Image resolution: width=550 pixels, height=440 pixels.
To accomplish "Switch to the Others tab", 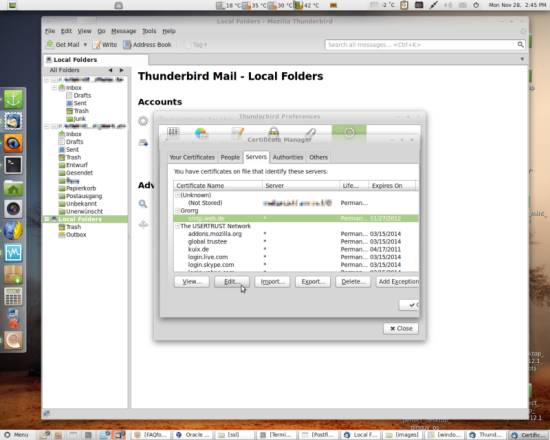I will click(318, 157).
